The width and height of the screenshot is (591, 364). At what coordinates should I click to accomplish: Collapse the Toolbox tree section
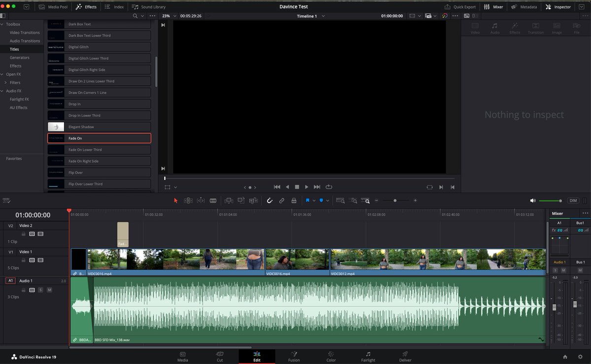click(2, 24)
